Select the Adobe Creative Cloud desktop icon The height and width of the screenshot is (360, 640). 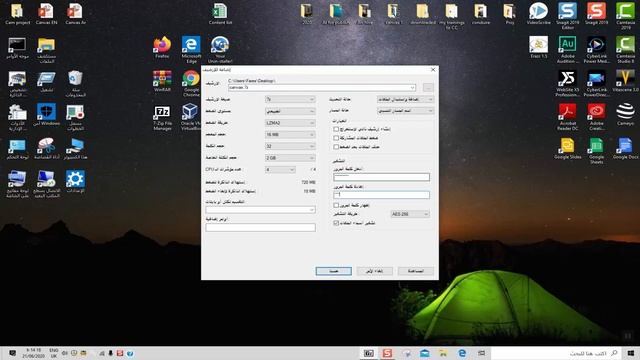click(x=596, y=117)
